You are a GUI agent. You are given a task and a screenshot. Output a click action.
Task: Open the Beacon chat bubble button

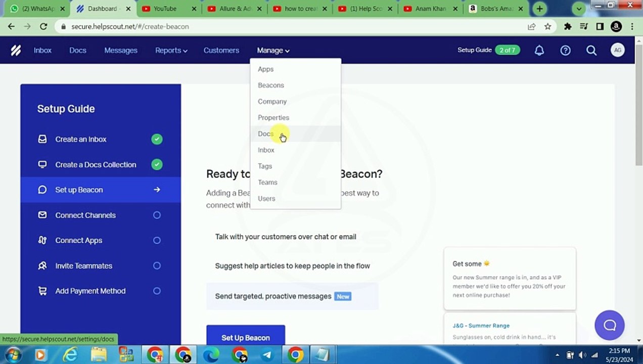[x=610, y=325]
